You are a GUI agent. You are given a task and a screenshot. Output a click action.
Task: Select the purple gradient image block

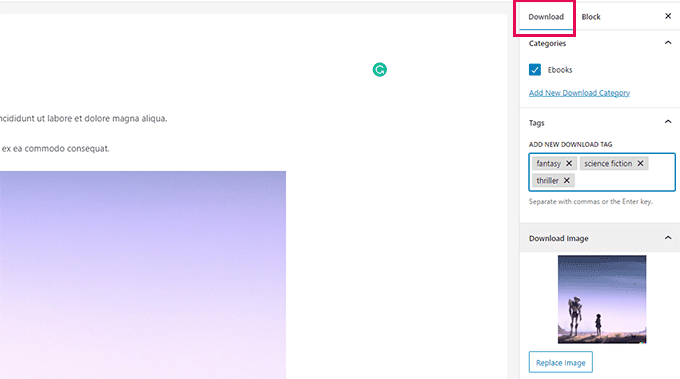pyautogui.click(x=143, y=275)
